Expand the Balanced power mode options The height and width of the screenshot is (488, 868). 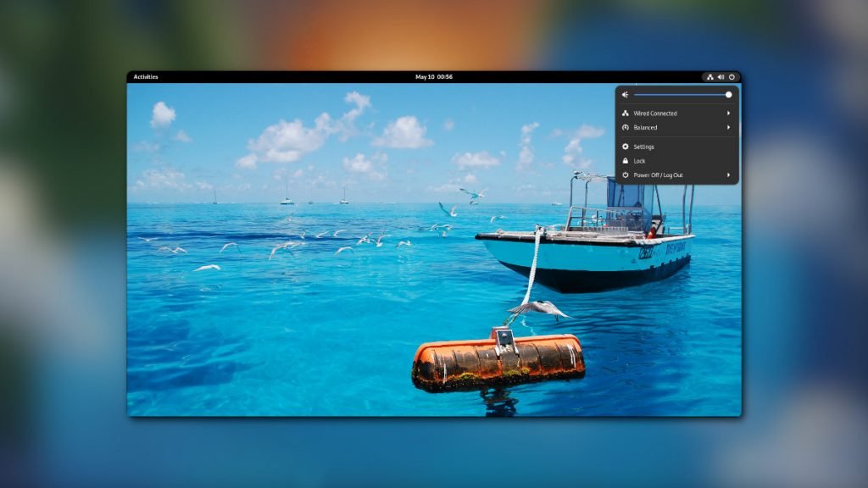click(x=728, y=127)
